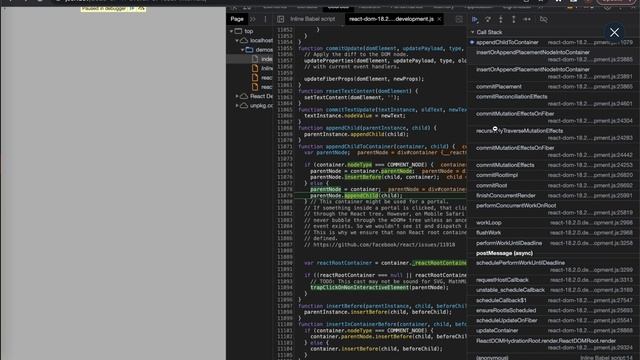
Task: Select ensureRootIsScheduled stack frame
Action: [x=554, y=311]
